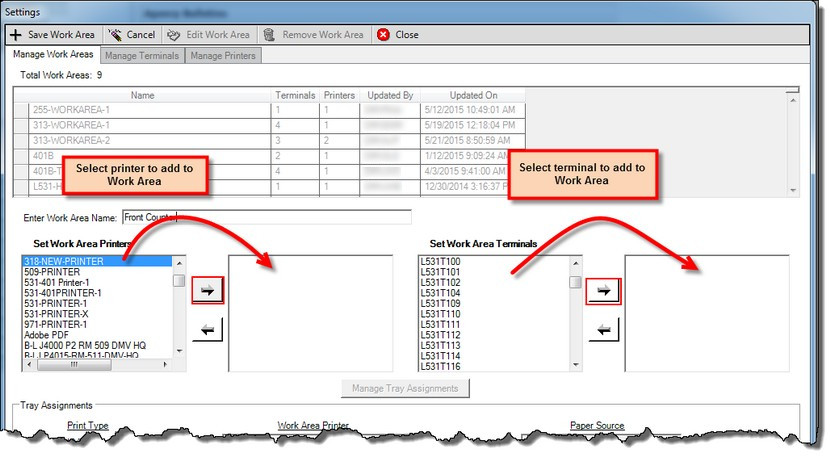Select terminal L531T112
Image resolution: width=831 pixels, height=462 pixels.
pyautogui.click(x=440, y=335)
